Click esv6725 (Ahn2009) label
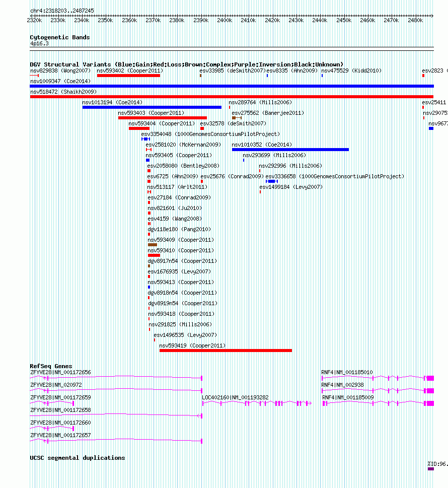448x488 pixels. 173,176
